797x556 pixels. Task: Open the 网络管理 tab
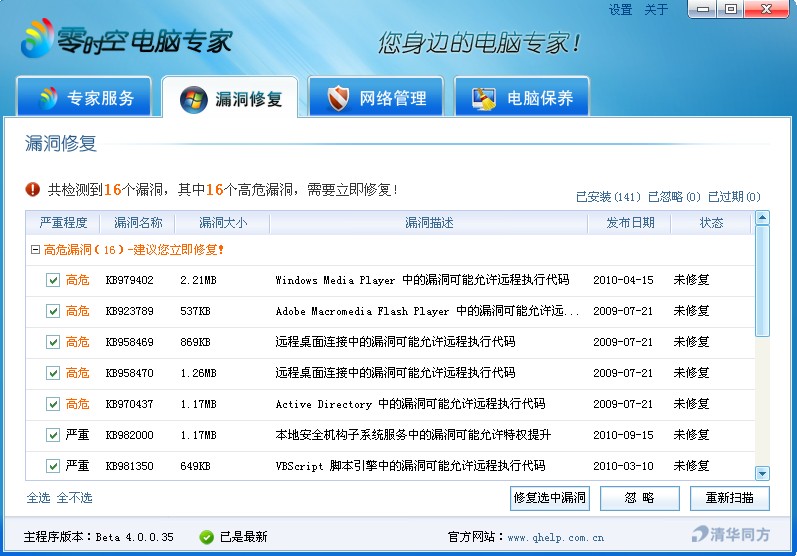click(x=376, y=97)
